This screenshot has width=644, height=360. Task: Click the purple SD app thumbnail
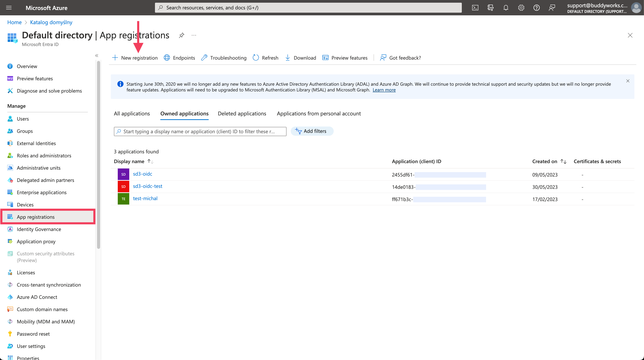pos(124,174)
